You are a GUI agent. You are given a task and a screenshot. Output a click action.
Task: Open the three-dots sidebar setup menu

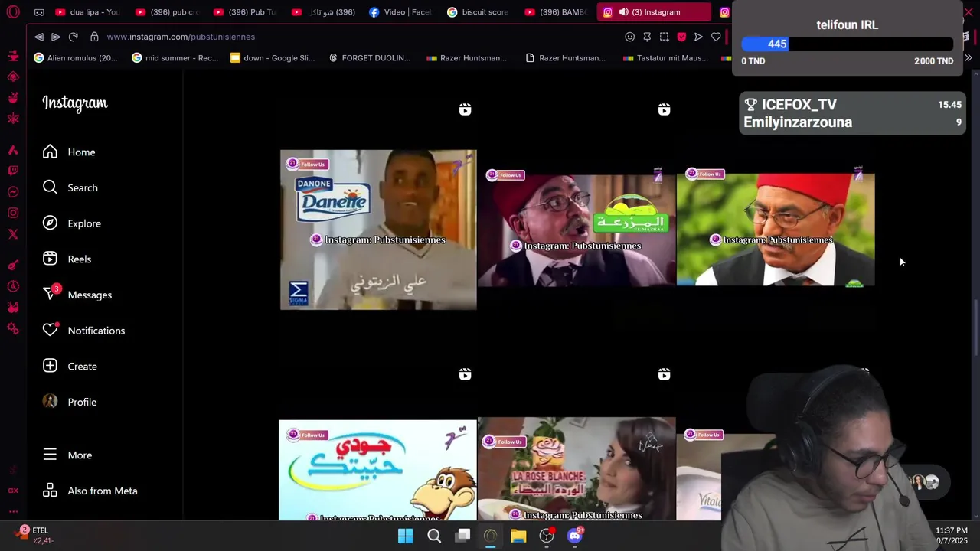13,511
